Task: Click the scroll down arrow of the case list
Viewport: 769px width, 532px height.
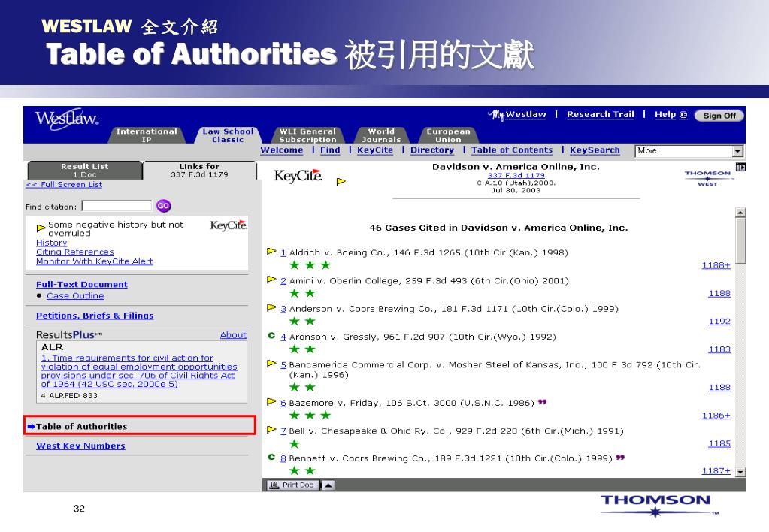Action: (740, 472)
